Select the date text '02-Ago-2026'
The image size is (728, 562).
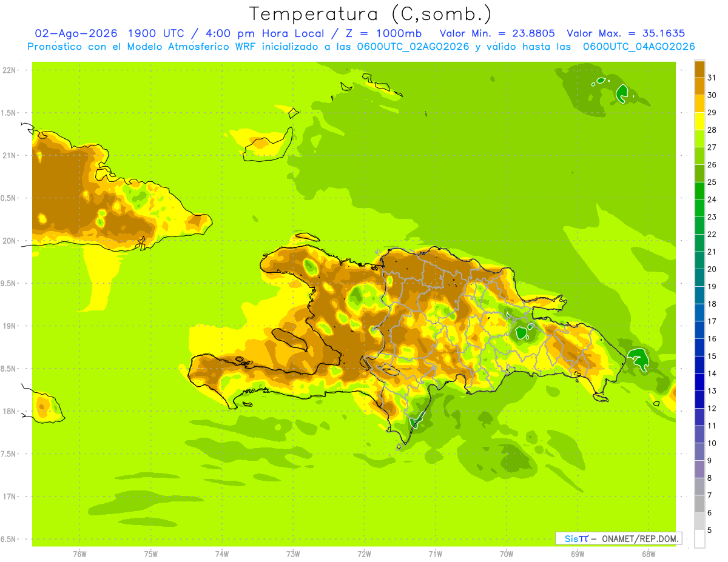(x=75, y=33)
